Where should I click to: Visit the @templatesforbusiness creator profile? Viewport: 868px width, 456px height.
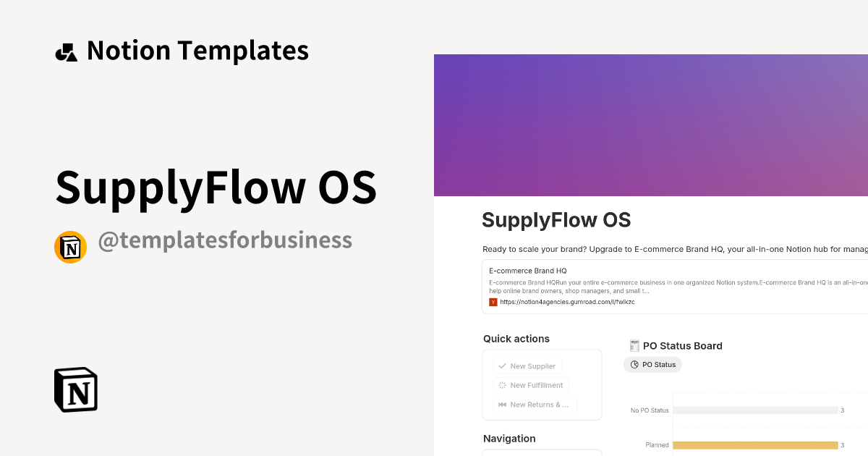(x=226, y=240)
